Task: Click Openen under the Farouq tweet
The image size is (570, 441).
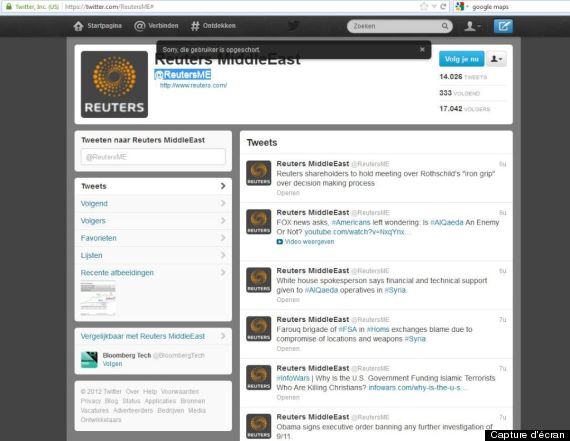Action: [288, 348]
